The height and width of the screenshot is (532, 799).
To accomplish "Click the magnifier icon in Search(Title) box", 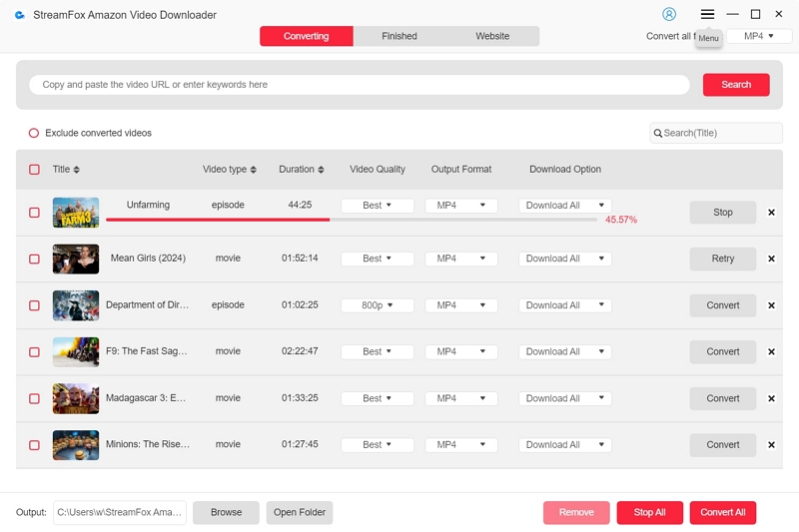I will [658, 134].
